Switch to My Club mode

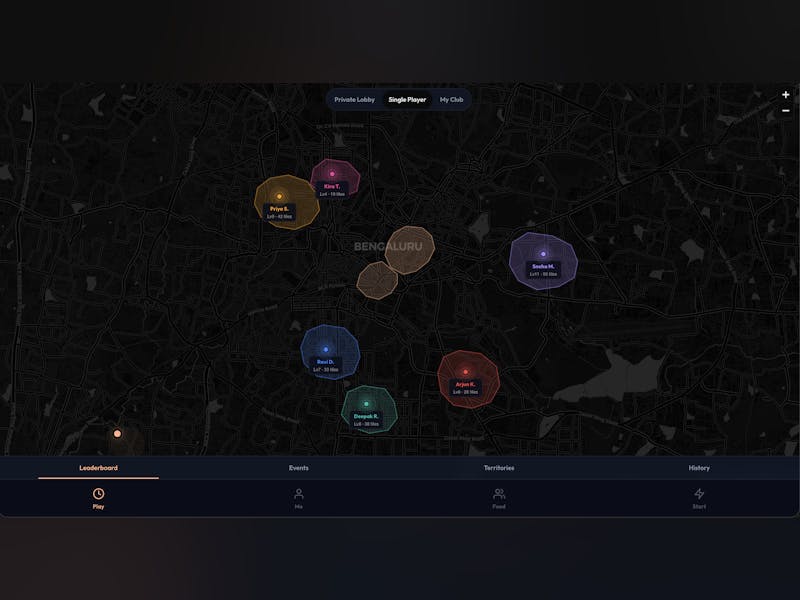pos(451,100)
